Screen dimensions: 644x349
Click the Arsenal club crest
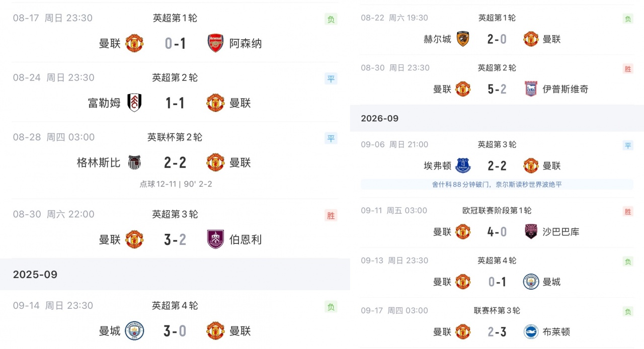pos(215,43)
